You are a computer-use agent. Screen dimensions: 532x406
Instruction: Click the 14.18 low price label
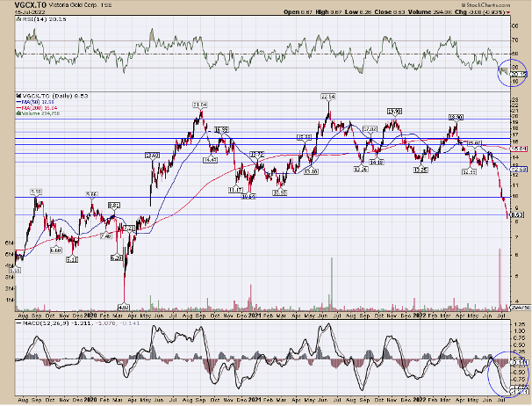pyautogui.click(x=377, y=163)
